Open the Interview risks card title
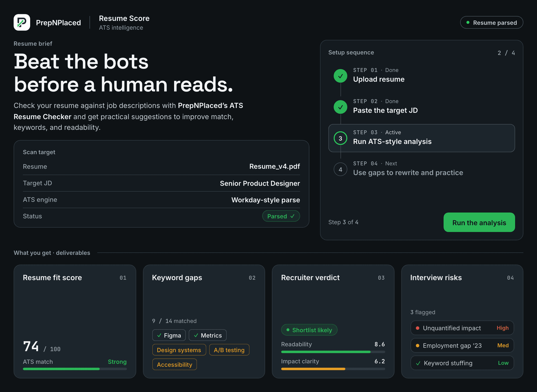Screen dimensions: 537x392 click(436, 277)
